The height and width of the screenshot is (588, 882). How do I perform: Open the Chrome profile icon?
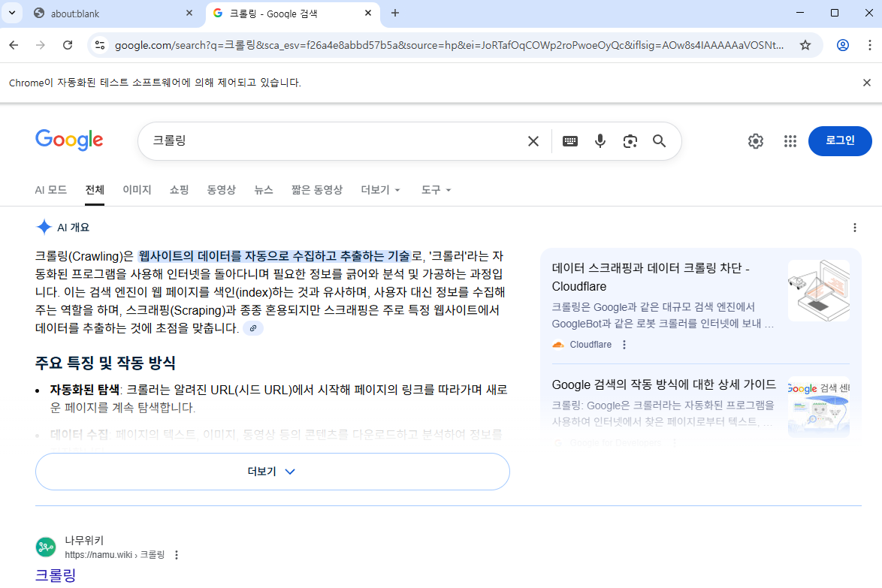843,45
